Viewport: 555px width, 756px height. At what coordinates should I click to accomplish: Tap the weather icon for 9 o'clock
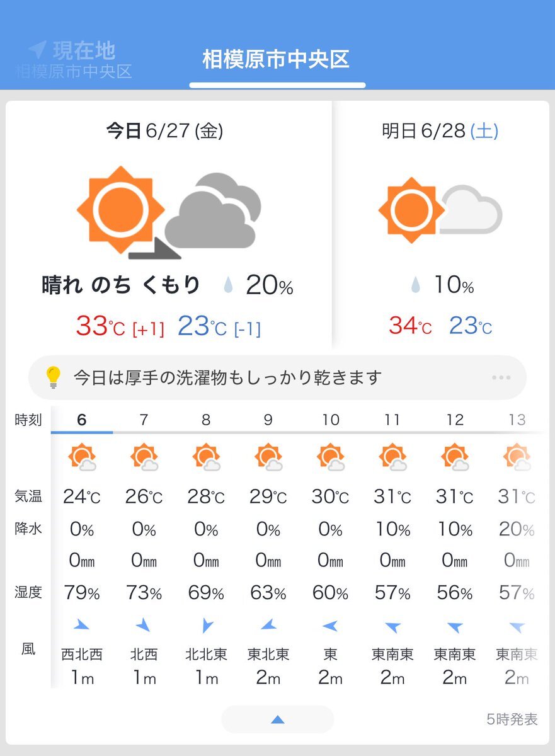(x=268, y=457)
